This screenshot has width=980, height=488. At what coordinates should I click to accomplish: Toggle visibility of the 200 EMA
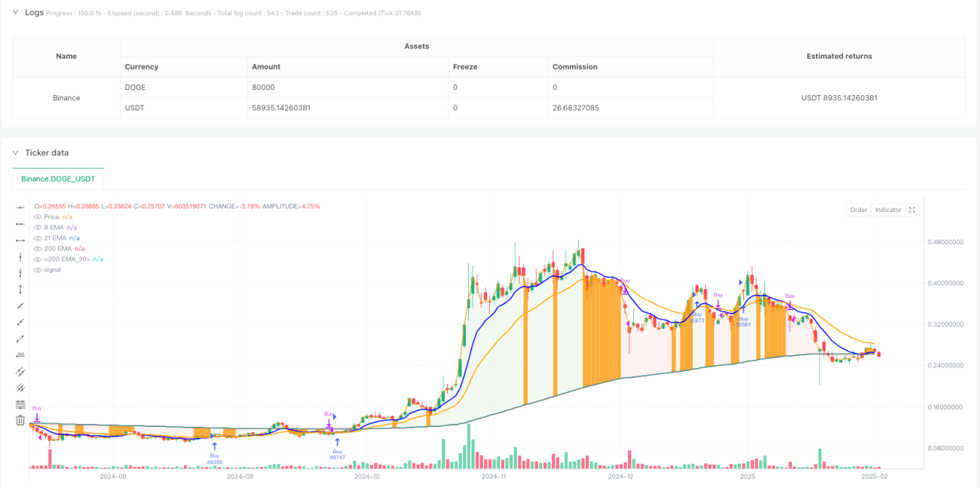[x=38, y=248]
